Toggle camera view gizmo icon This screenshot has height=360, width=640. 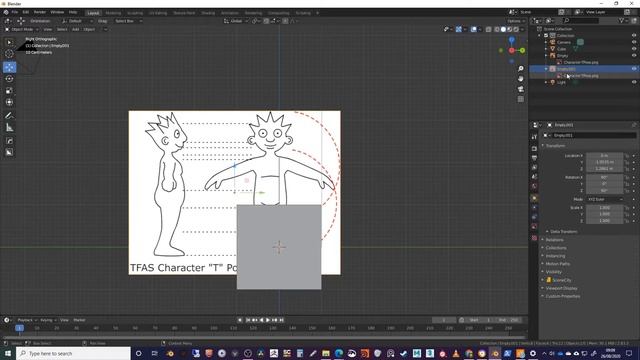520,89
